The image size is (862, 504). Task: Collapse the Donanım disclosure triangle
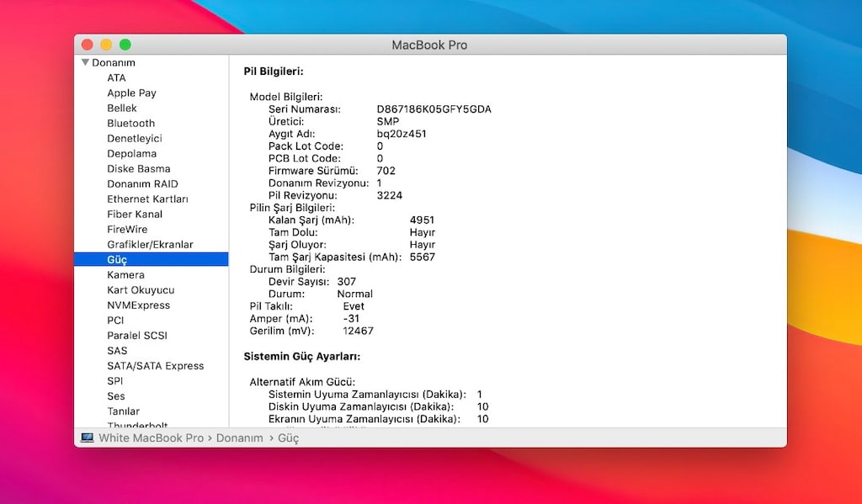85,62
